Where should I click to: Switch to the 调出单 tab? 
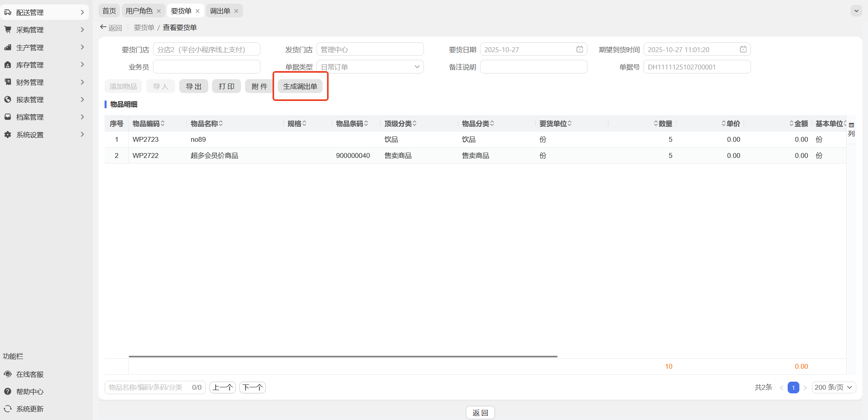pos(220,11)
